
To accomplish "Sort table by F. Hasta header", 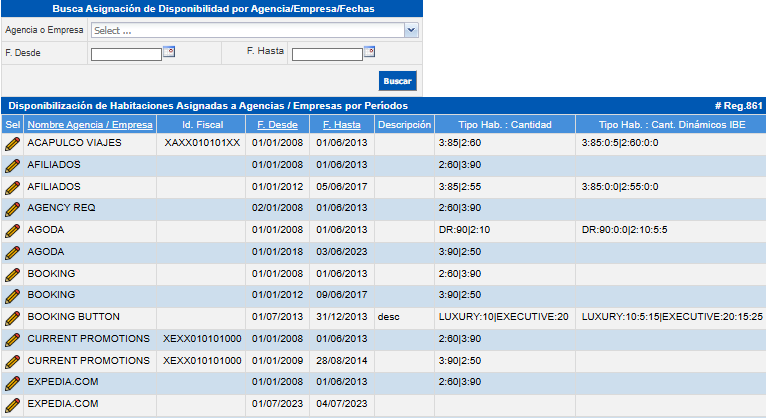I will [341, 125].
